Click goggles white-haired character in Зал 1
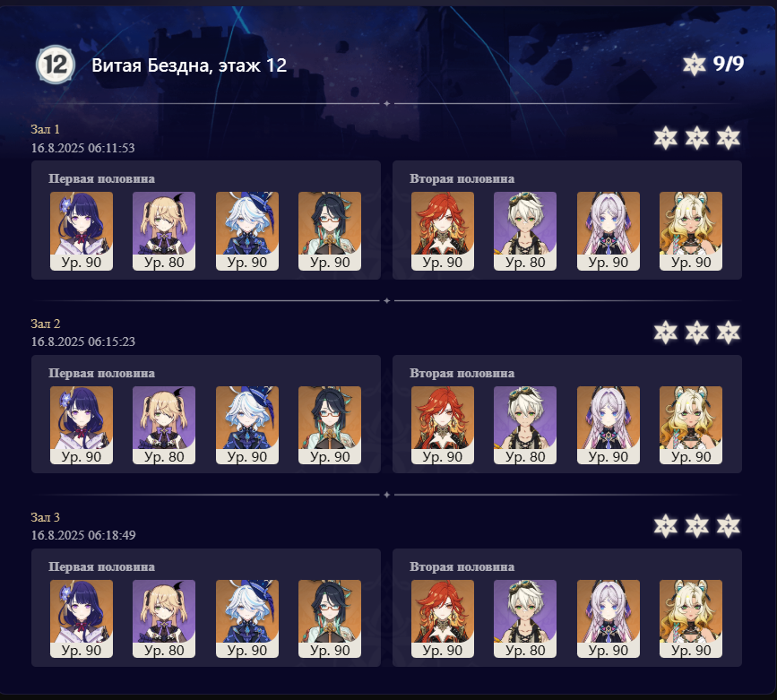The image size is (777, 700). [x=525, y=231]
